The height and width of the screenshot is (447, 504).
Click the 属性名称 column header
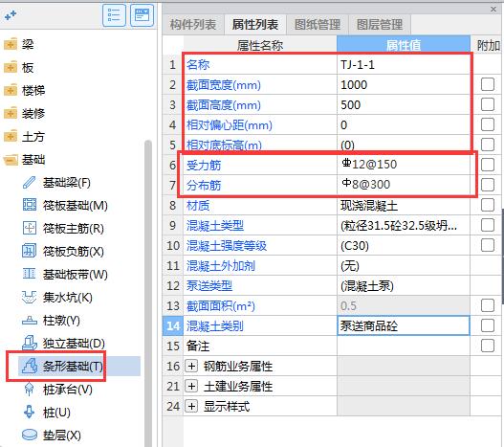click(260, 45)
